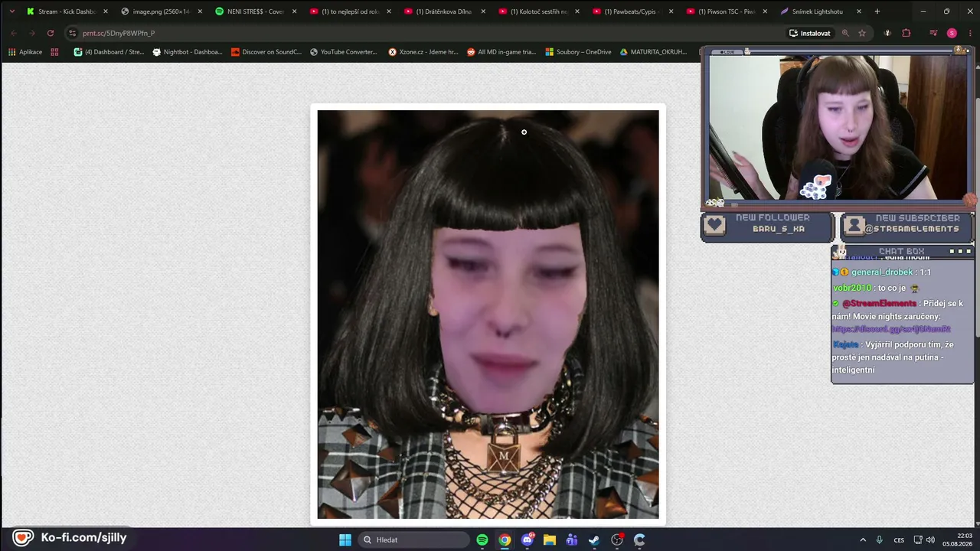Open the network tray icon
This screenshot has width=980, height=551.
tap(918, 540)
